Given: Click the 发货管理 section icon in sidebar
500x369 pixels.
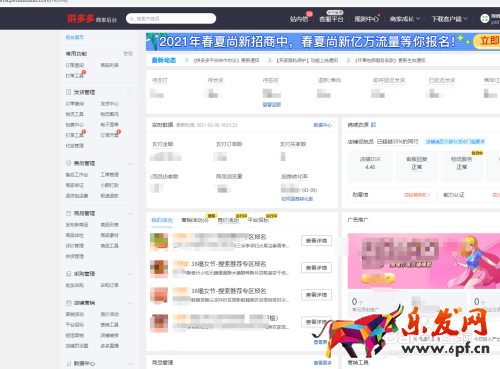Looking at the screenshot, I should coord(69,92).
